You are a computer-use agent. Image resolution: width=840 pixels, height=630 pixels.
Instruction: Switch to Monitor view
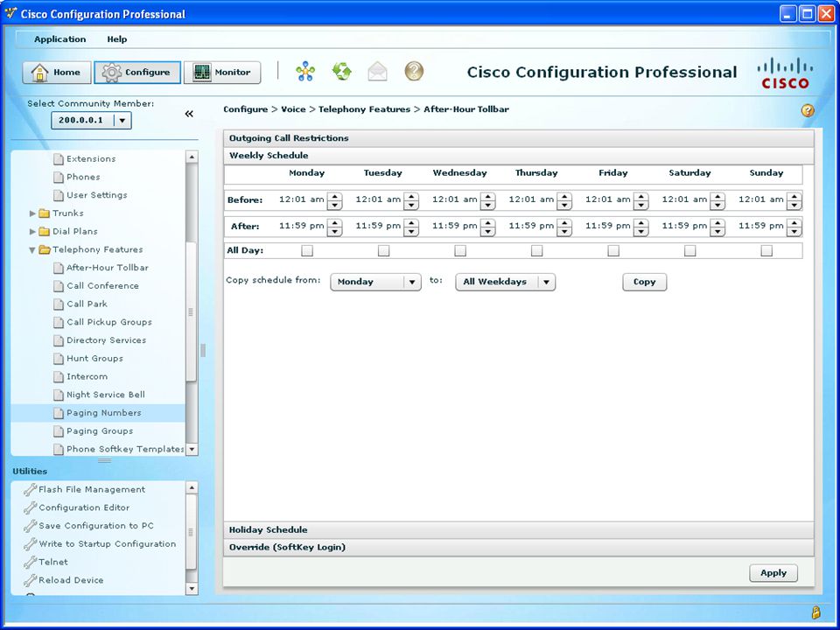click(x=222, y=73)
